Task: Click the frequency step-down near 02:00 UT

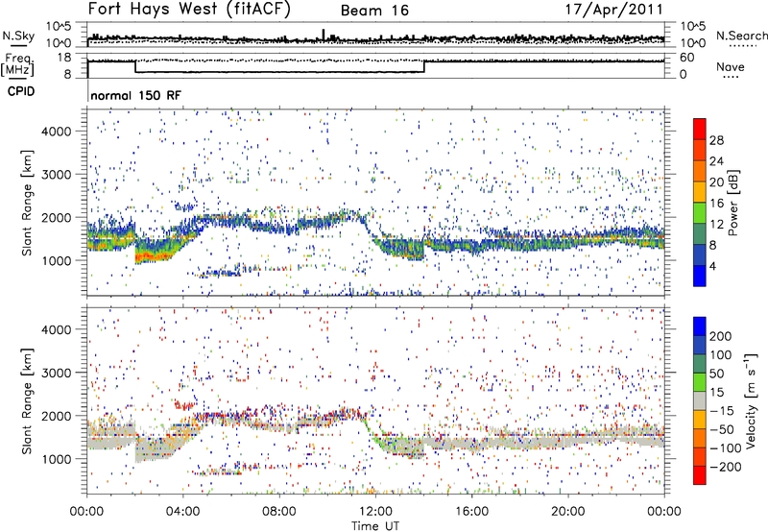Action: pos(135,66)
